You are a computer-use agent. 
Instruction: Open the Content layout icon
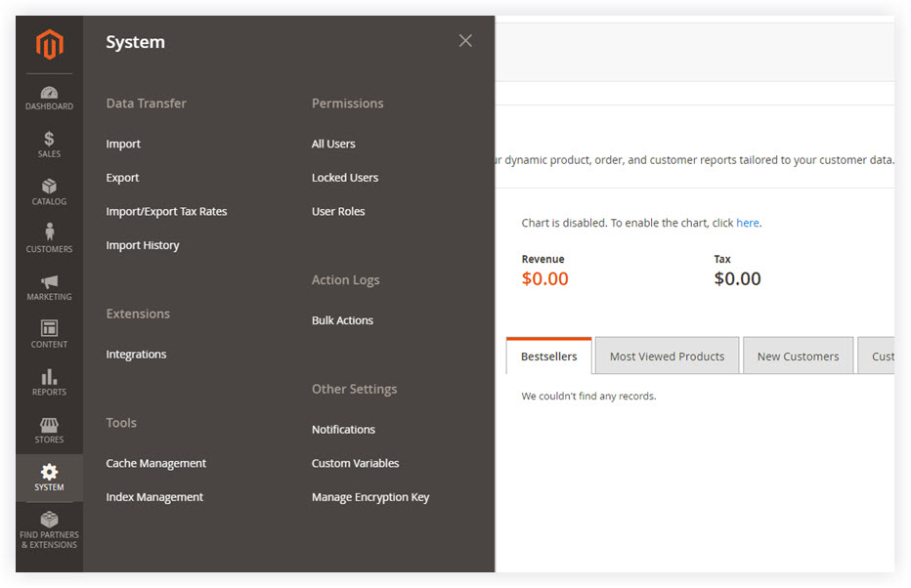tap(50, 328)
